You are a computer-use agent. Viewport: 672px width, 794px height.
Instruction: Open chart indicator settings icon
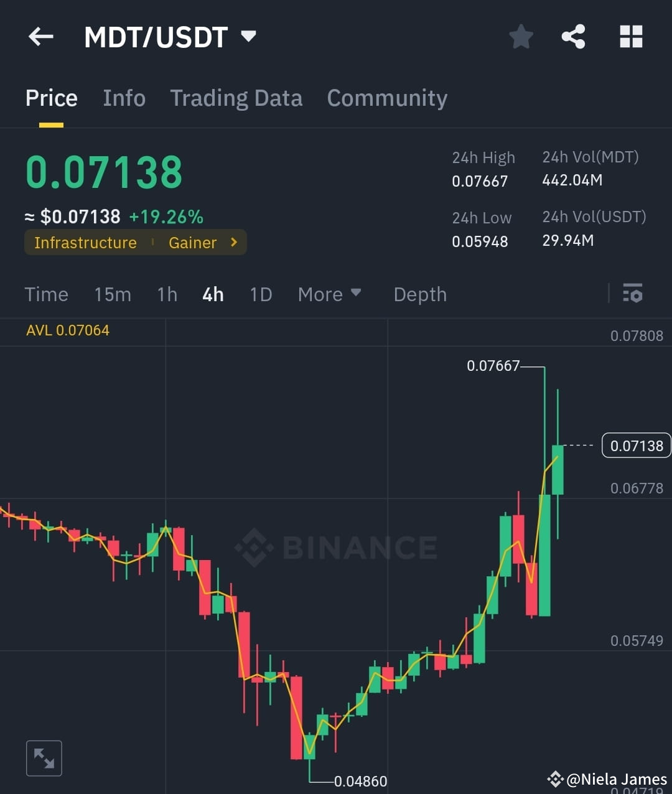(633, 293)
